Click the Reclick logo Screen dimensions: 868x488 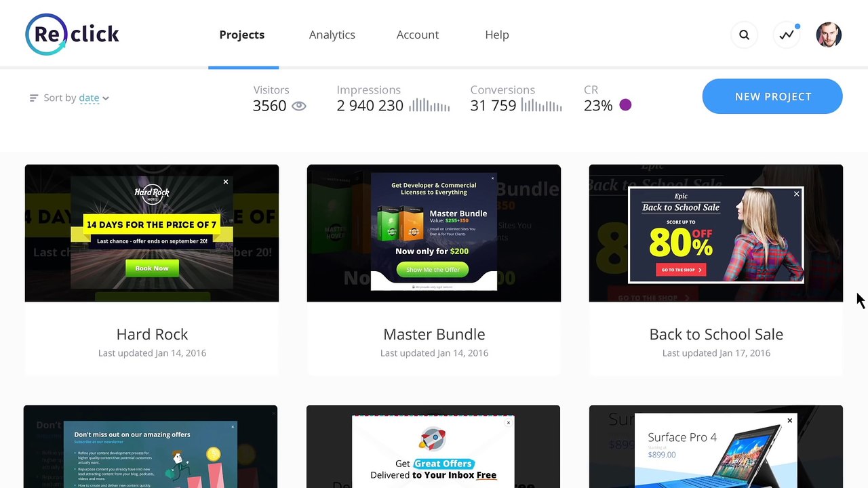(73, 34)
